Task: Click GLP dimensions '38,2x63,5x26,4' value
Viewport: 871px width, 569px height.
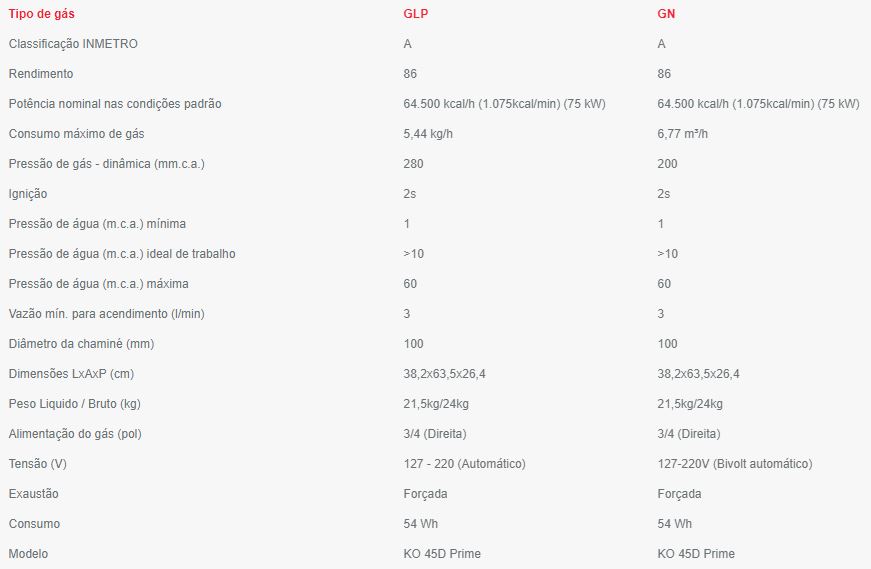Action: pos(444,374)
